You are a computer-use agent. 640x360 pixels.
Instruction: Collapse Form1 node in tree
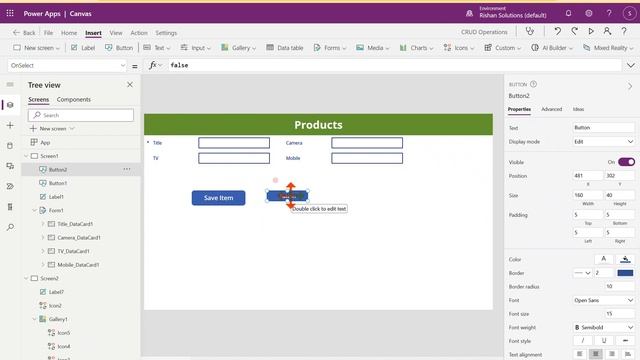(35, 210)
